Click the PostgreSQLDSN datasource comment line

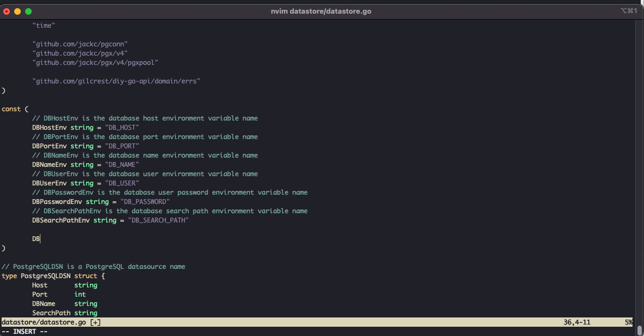pyautogui.click(x=93, y=267)
